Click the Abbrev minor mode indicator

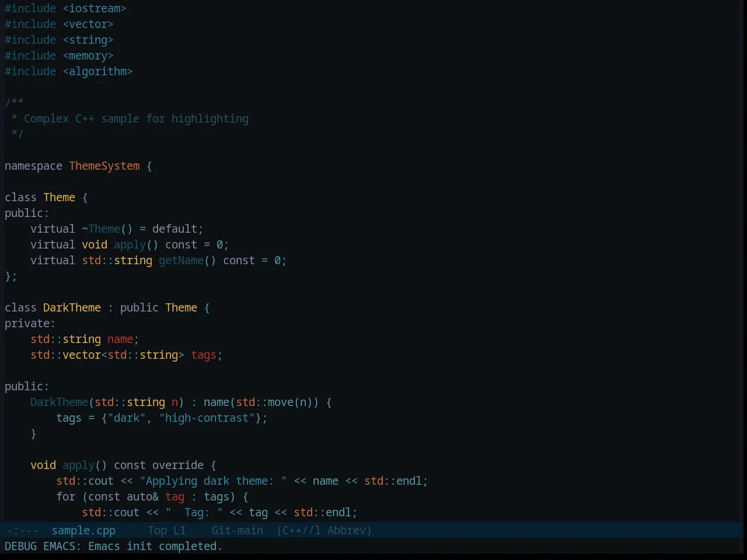[349, 530]
